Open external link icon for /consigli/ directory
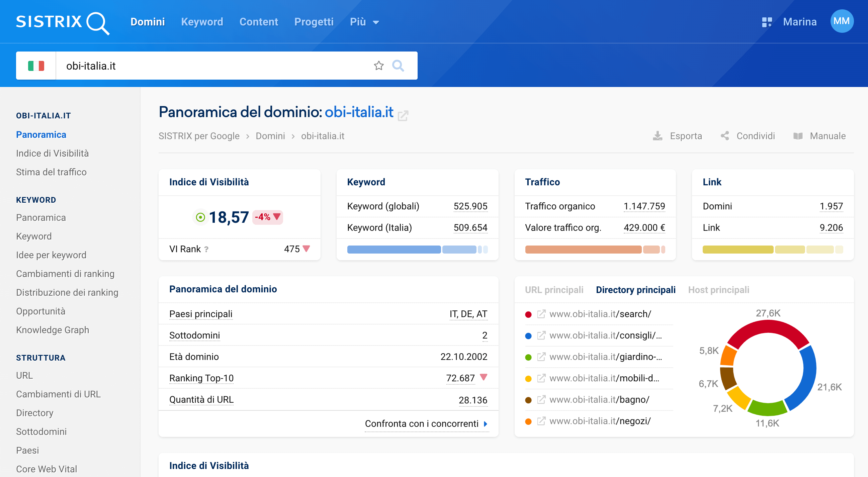The width and height of the screenshot is (868, 477). (x=541, y=336)
